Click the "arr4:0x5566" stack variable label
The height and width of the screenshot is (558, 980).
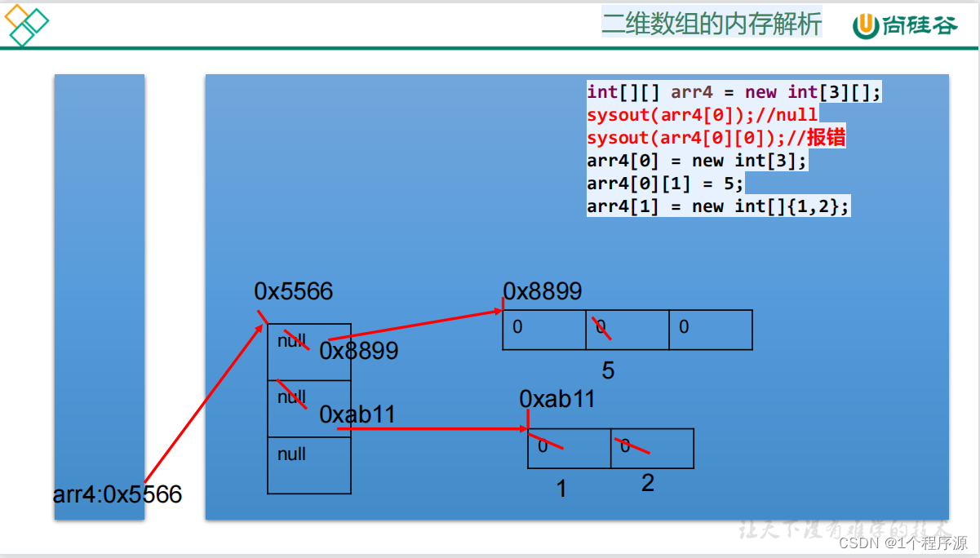click(x=118, y=494)
